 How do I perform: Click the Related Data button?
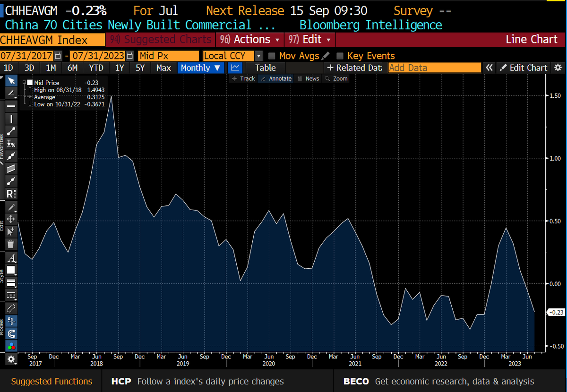(354, 68)
